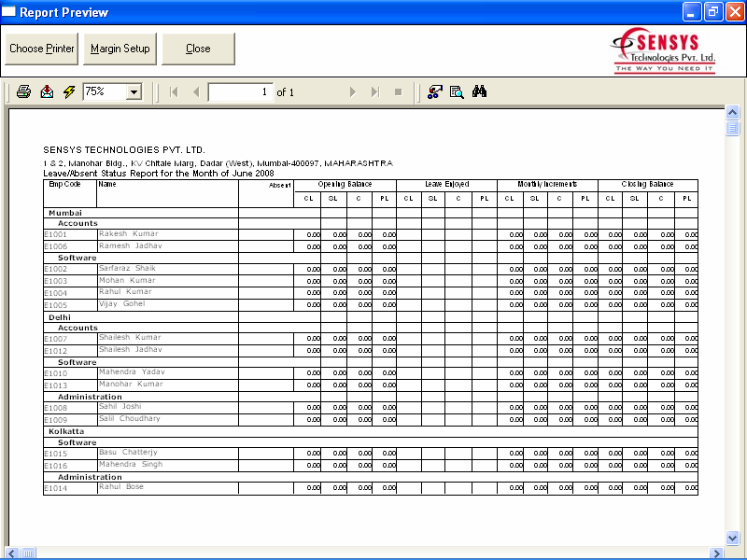
Task: Select employee name 'Ramesh Jadhav'
Action: click(130, 245)
